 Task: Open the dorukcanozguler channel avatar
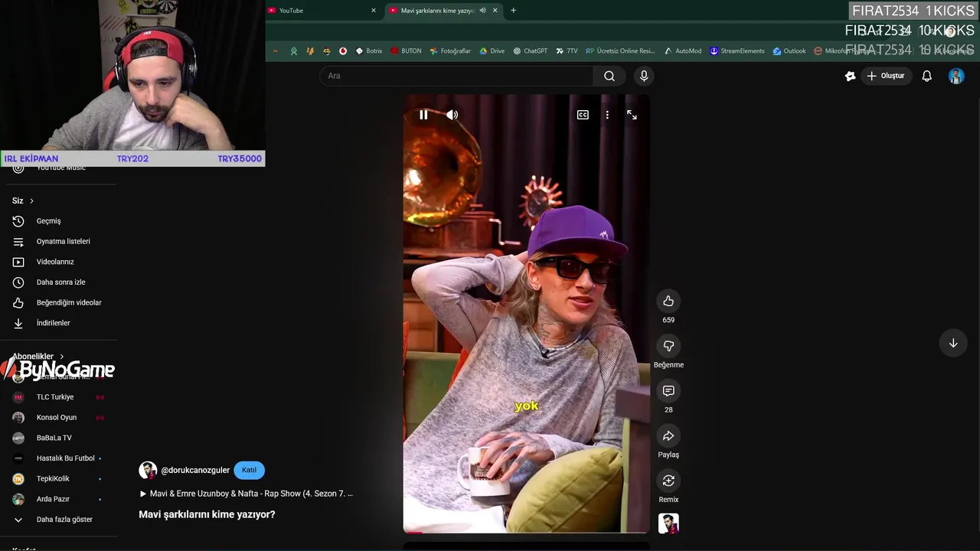(148, 471)
